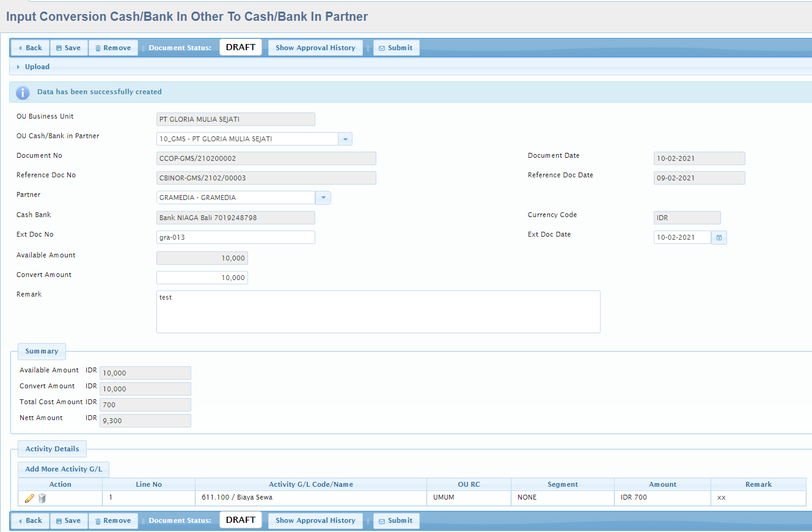The height and width of the screenshot is (532, 812).
Task: Click the UMUM cell in OU RC column
Action: (x=469, y=498)
